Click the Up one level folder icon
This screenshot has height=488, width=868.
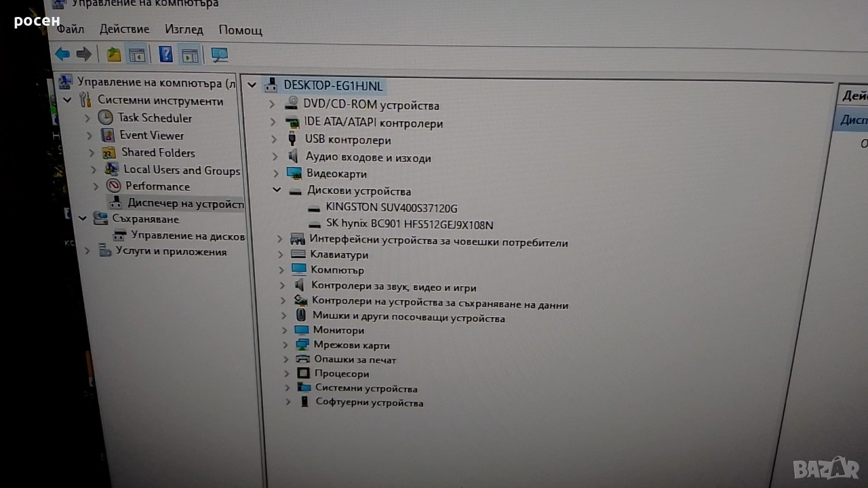coord(113,55)
